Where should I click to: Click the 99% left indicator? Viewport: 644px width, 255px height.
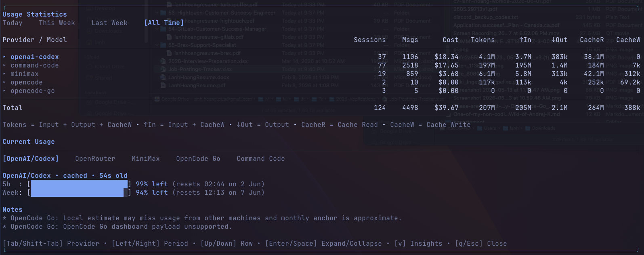[x=152, y=184]
